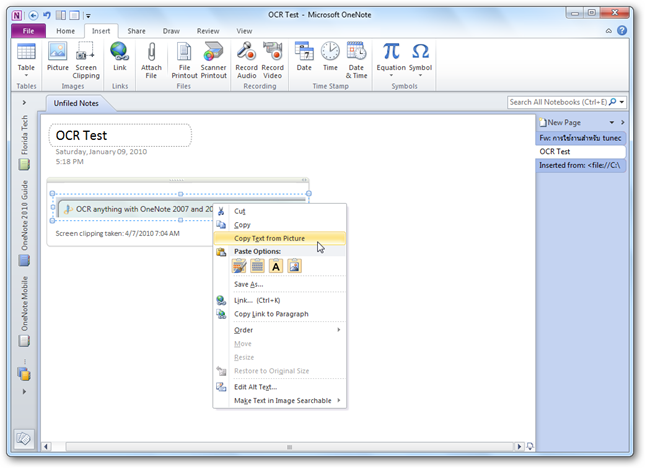Viewport: 645px width, 468px height.
Task: Choose Link (Ctrl+K) menu entry
Action: [279, 300]
